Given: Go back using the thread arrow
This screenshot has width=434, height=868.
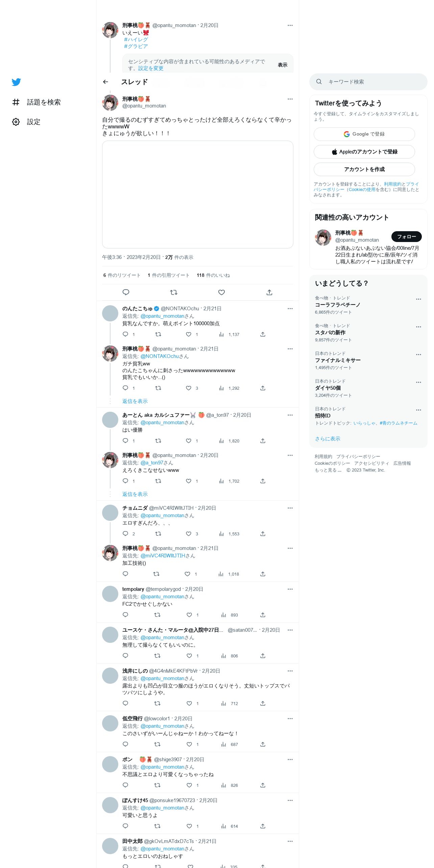Looking at the screenshot, I should (x=105, y=82).
